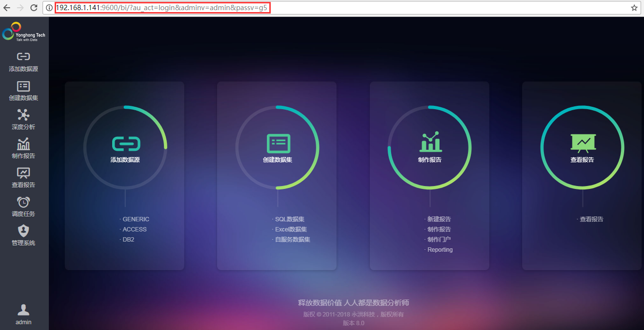Click the Yonghong Tech logo
The image size is (644, 330).
(23, 32)
